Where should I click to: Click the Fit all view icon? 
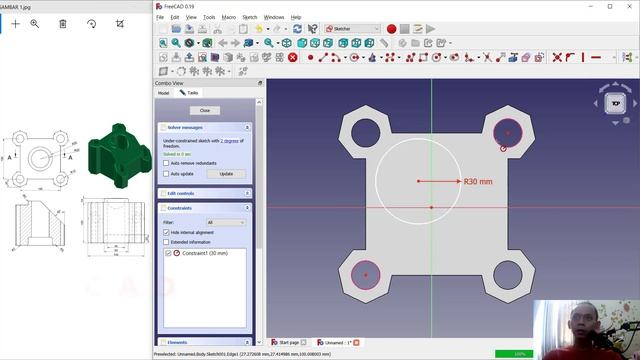(x=163, y=43)
